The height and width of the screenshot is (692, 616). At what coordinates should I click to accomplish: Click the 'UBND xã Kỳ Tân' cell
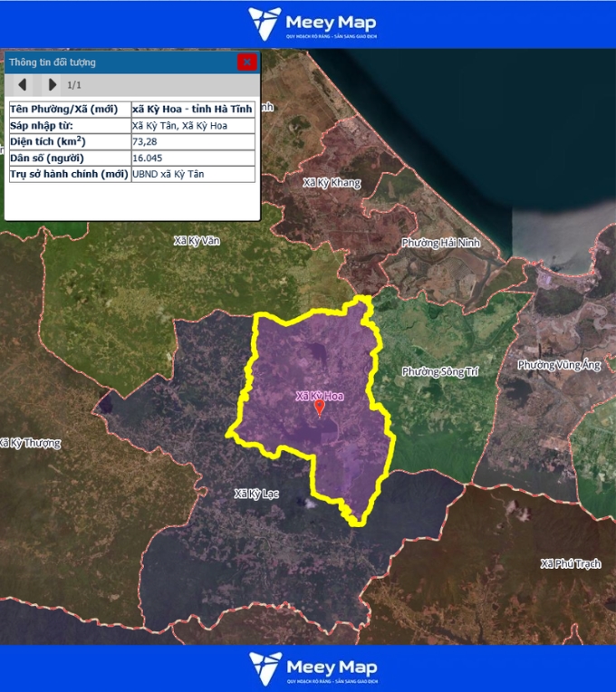(192, 174)
